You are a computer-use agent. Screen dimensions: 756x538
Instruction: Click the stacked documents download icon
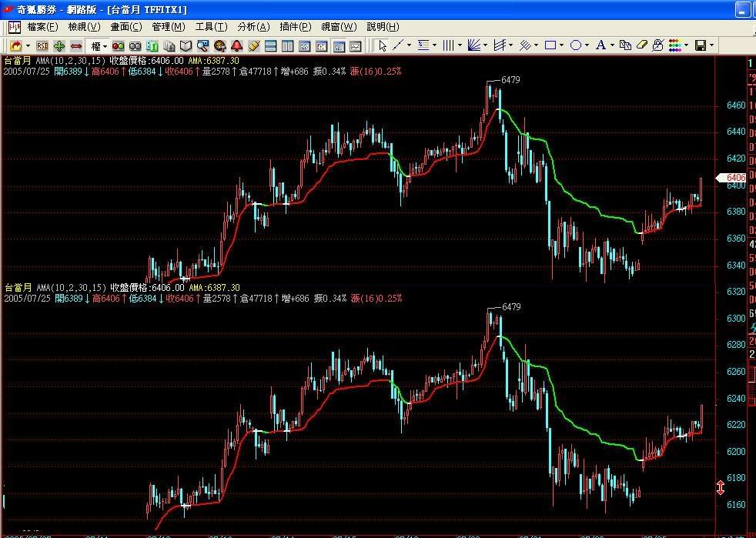pyautogui.click(x=169, y=46)
